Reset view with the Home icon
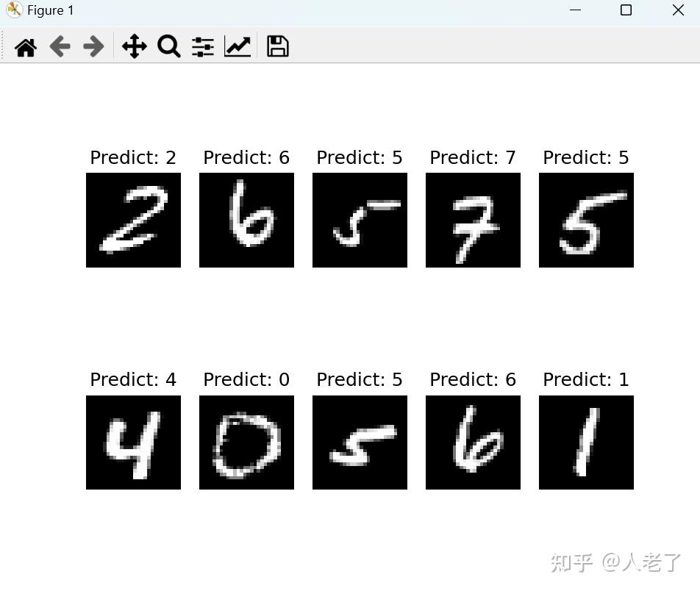This screenshot has width=700, height=591. click(x=26, y=46)
